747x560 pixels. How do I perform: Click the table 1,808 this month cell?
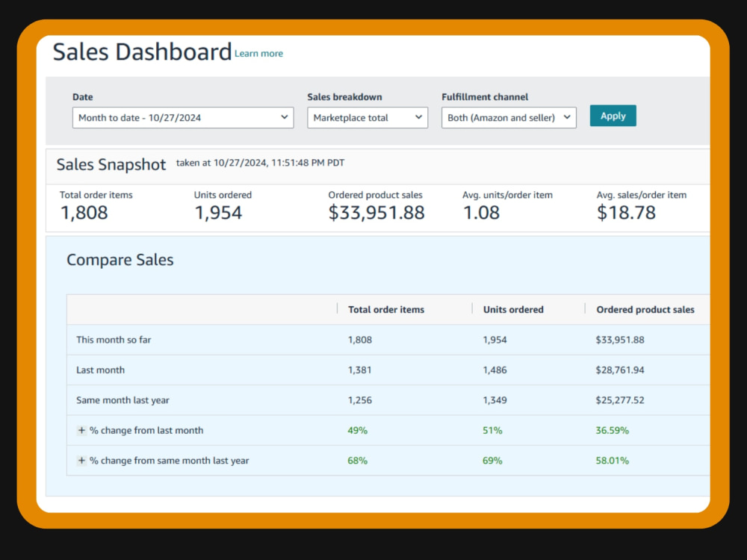click(360, 340)
